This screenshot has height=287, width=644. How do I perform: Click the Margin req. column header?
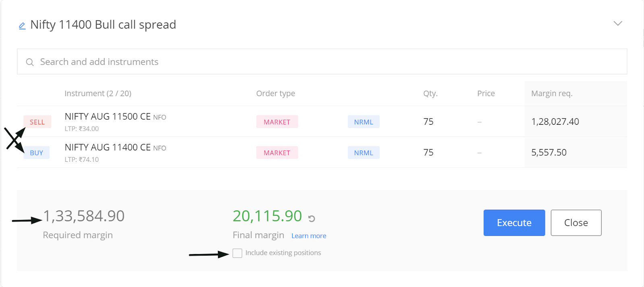552,93
